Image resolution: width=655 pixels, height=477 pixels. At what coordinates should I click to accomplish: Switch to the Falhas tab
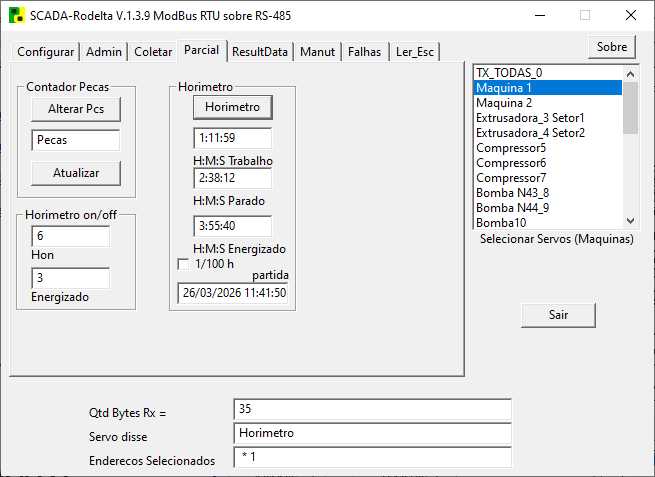(x=364, y=52)
